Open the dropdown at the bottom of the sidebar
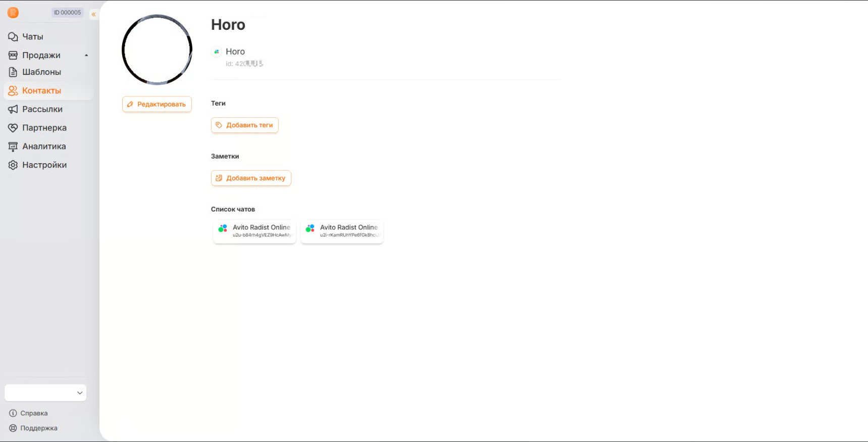The image size is (868, 442). [45, 393]
